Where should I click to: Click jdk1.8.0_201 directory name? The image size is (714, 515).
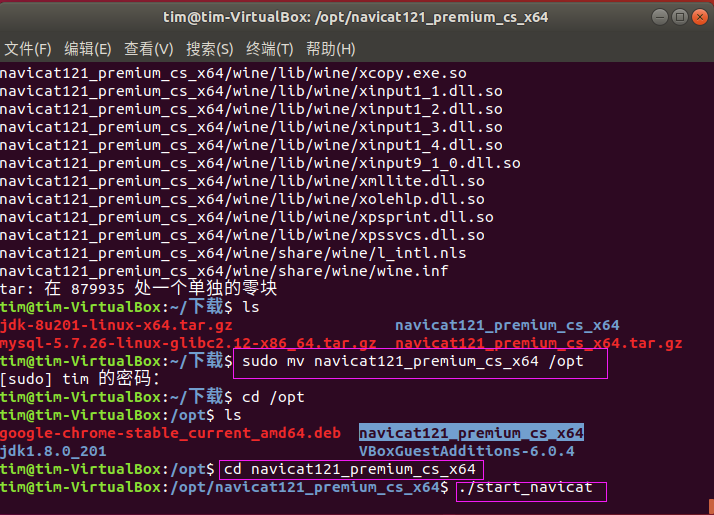(x=53, y=451)
